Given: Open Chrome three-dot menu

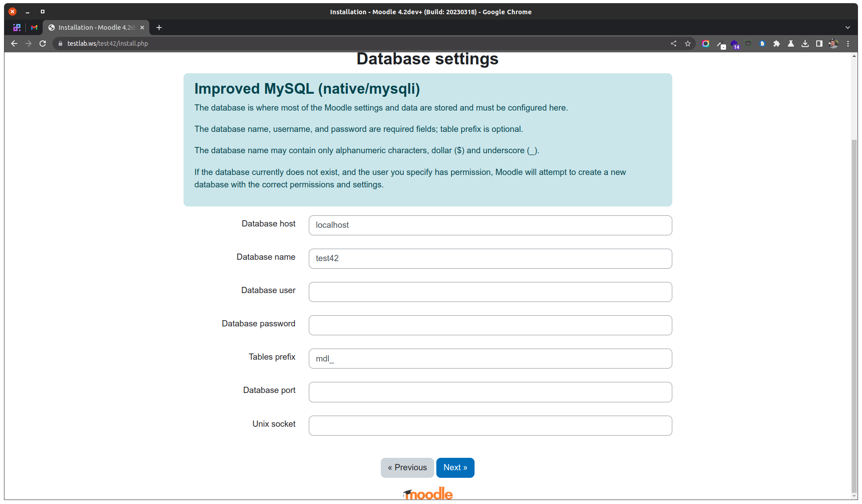Looking at the screenshot, I should point(848,44).
